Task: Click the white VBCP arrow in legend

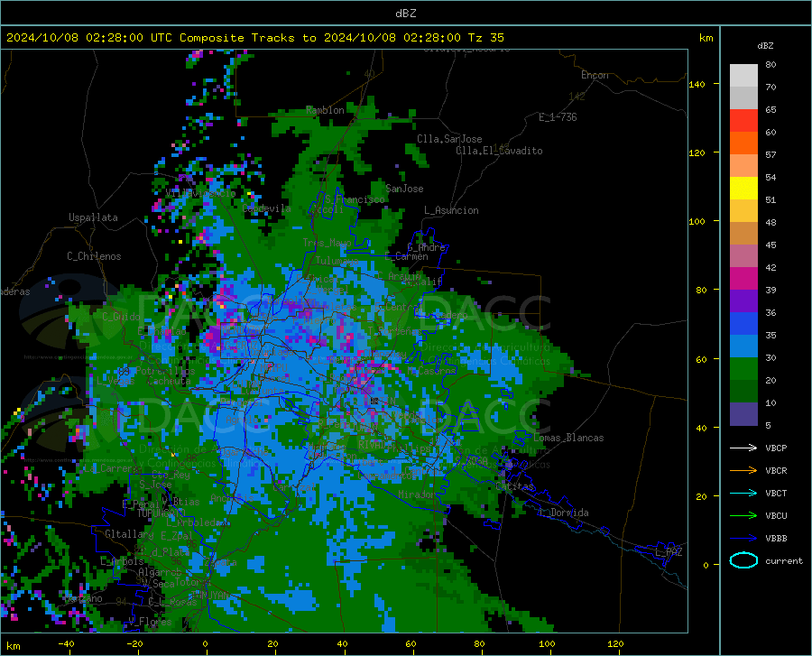Action: 743,448
